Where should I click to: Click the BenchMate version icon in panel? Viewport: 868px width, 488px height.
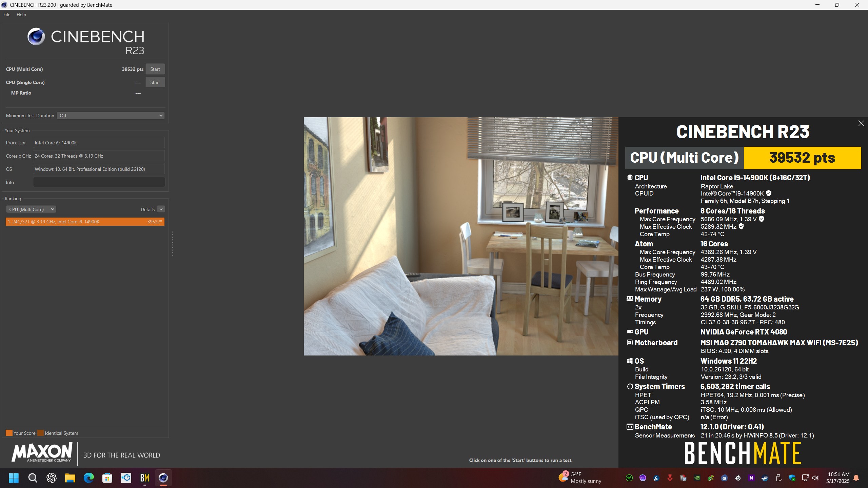point(630,427)
